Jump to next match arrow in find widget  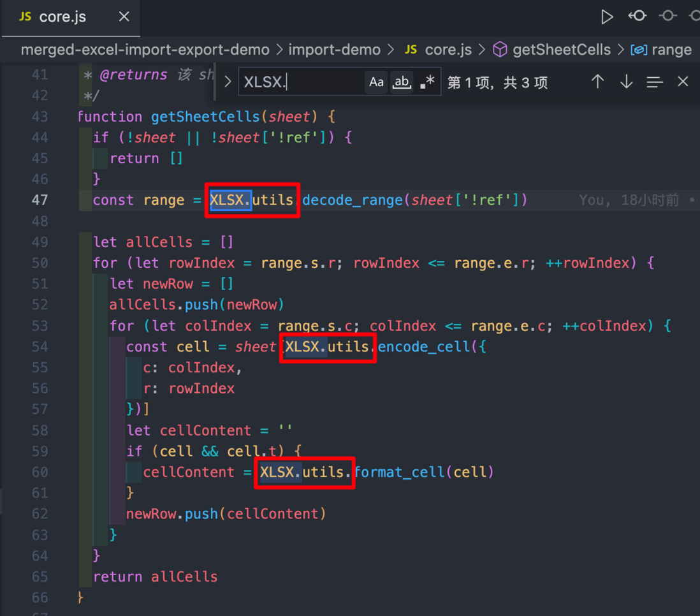[x=626, y=82]
